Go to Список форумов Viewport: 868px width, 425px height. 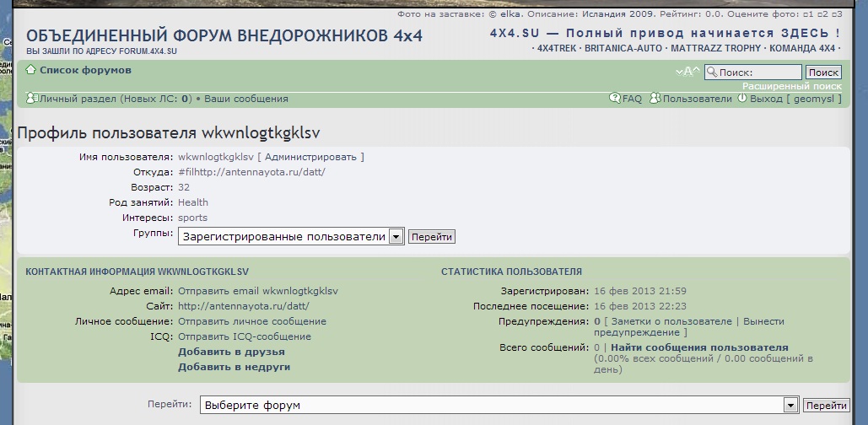pyautogui.click(x=85, y=70)
